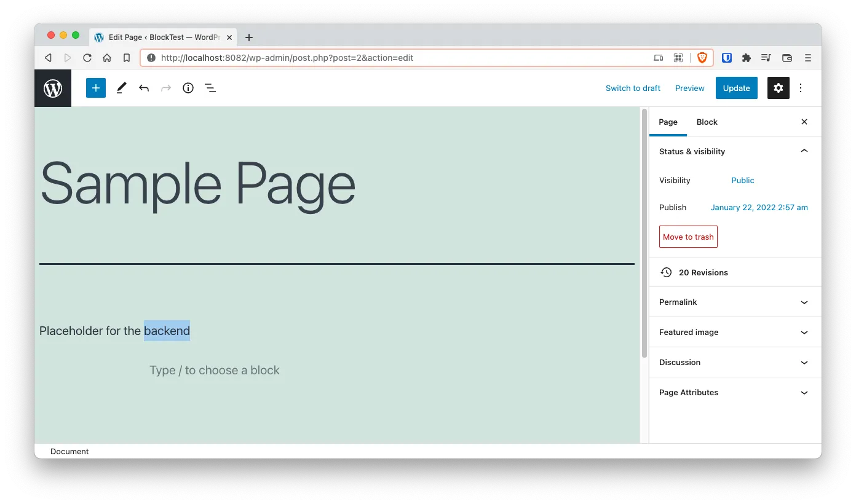The image size is (856, 504).
Task: Expand the Page Attributes panel
Action: pos(735,393)
